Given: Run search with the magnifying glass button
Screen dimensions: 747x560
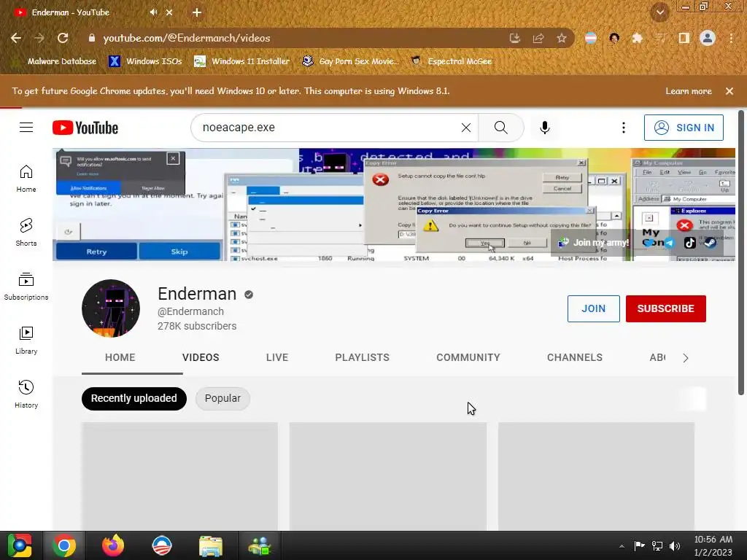Looking at the screenshot, I should click(x=500, y=128).
